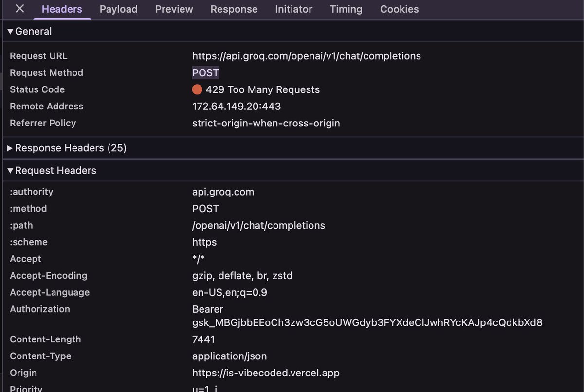
Task: Switch to the Response tab
Action: tap(234, 9)
